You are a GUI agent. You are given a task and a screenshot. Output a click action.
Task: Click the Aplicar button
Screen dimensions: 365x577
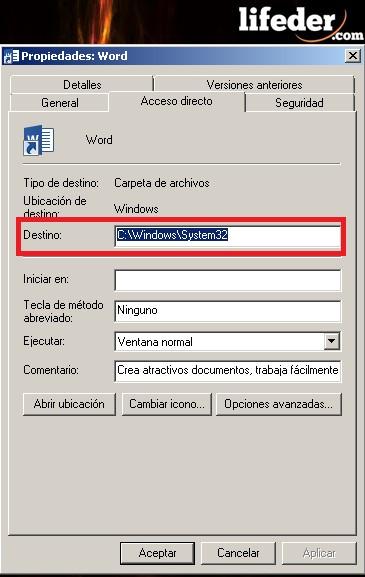tap(319, 553)
